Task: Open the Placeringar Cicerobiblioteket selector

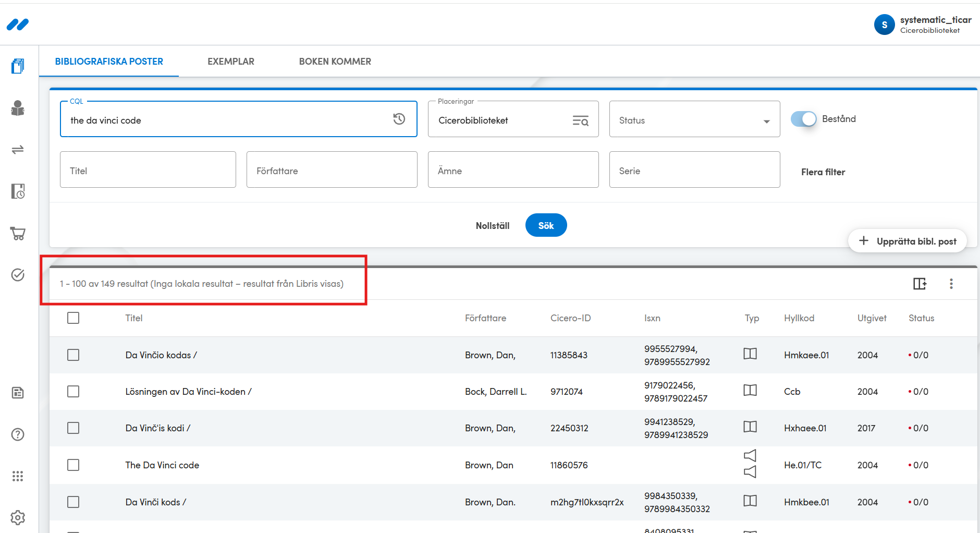Action: pyautogui.click(x=513, y=119)
